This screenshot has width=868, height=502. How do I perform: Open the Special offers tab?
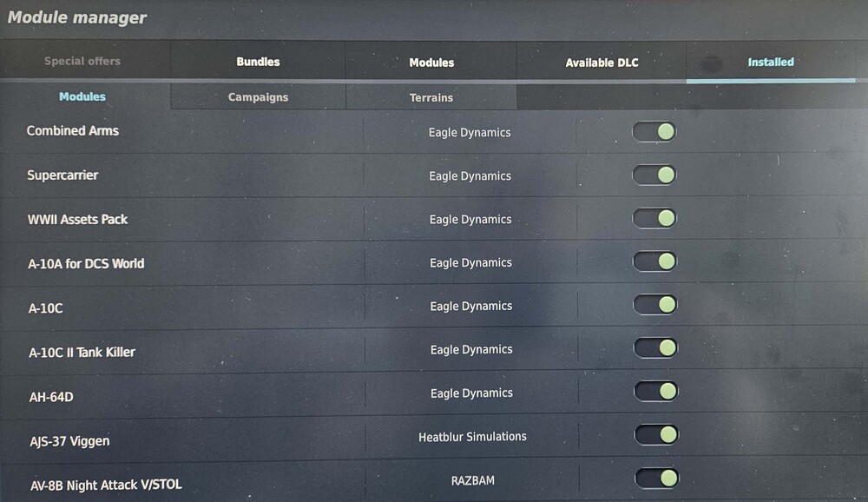(x=82, y=62)
